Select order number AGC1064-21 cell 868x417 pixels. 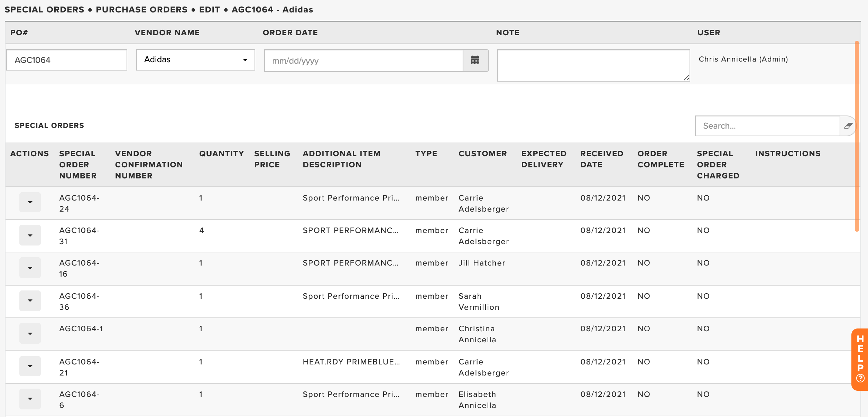click(79, 367)
